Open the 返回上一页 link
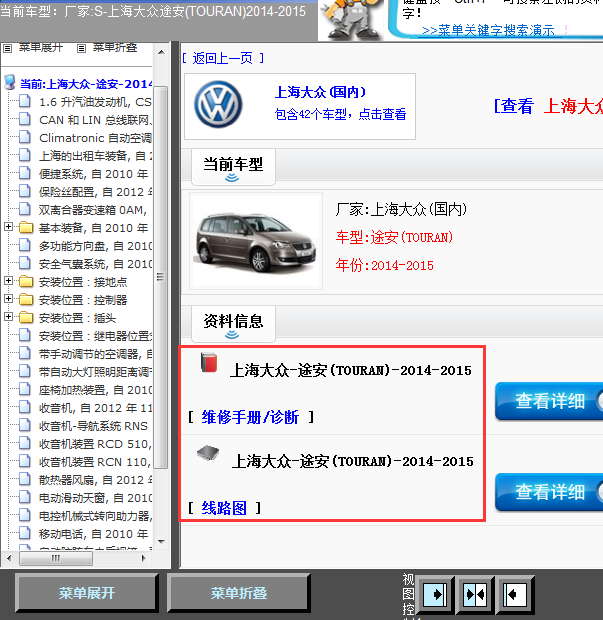The width and height of the screenshot is (603, 620). click(223, 59)
